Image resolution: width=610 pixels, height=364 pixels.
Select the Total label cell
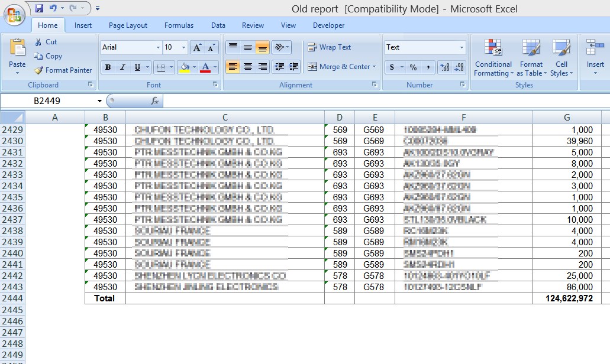click(105, 298)
